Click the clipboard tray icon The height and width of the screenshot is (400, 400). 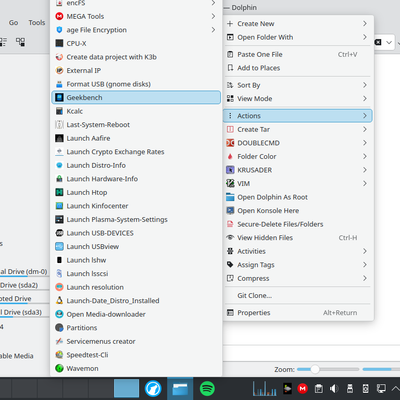pyautogui.click(x=318, y=389)
